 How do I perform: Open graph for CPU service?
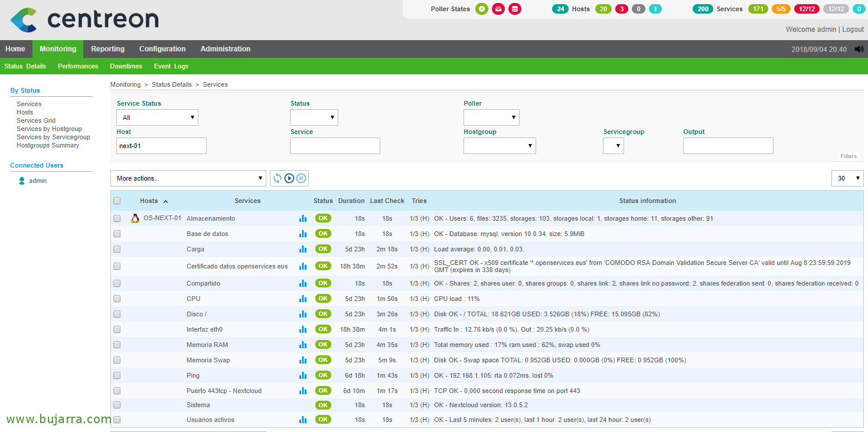pyautogui.click(x=303, y=299)
